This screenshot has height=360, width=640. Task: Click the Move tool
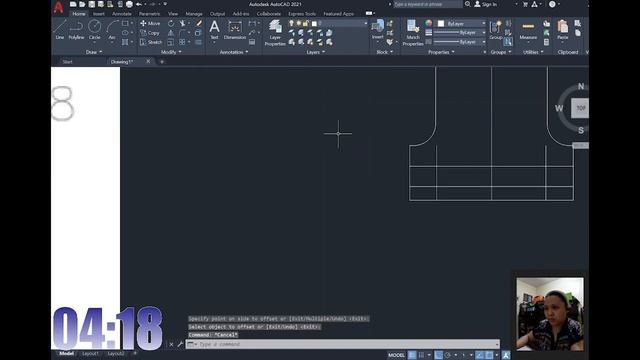[x=150, y=23]
